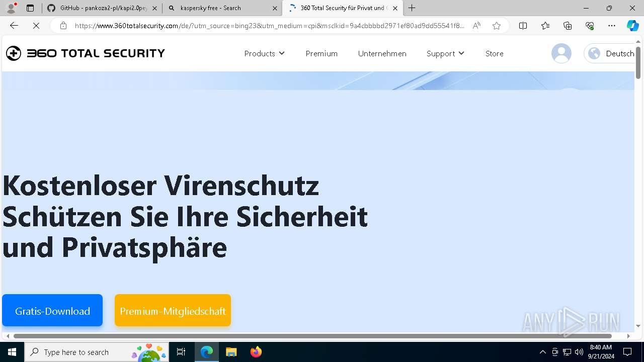Launch Firefox from the taskbar

click(256, 352)
